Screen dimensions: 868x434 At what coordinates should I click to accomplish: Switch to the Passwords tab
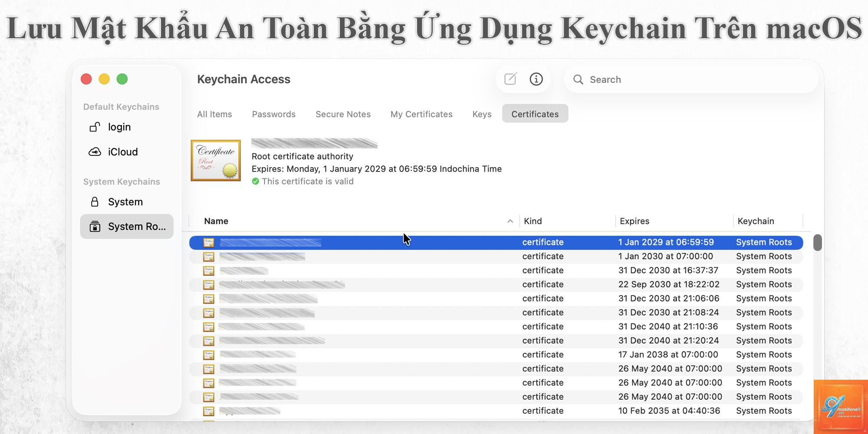pos(274,114)
